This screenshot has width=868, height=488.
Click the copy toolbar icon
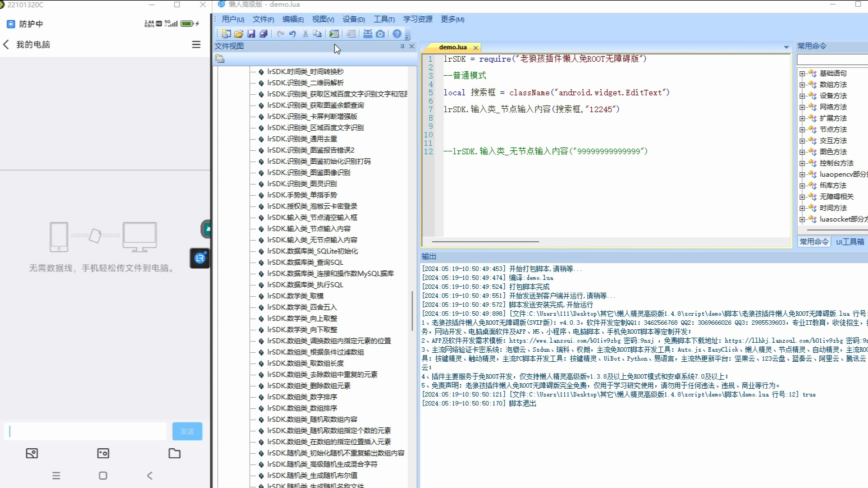tap(317, 34)
